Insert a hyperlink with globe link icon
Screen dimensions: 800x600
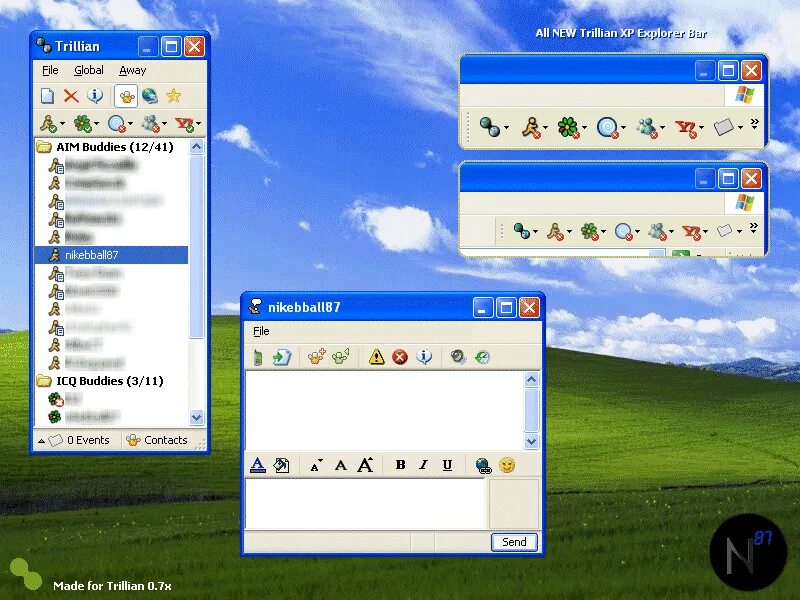[x=483, y=465]
